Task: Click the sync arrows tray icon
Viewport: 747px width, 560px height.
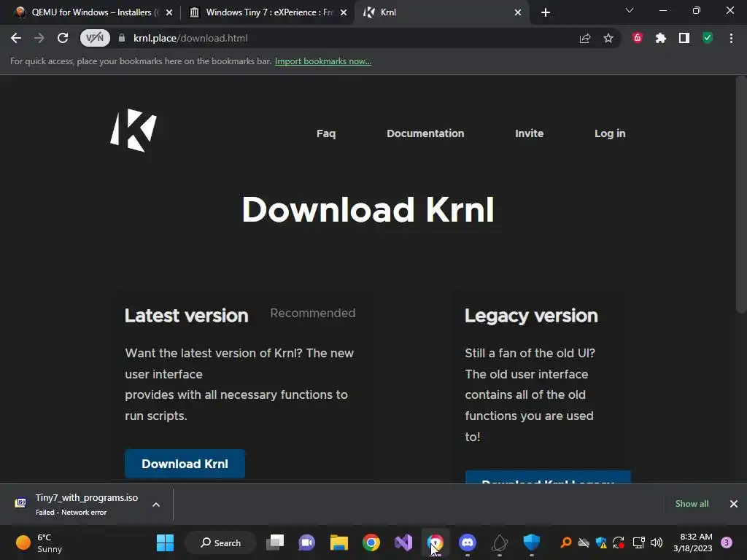Action: [619, 542]
